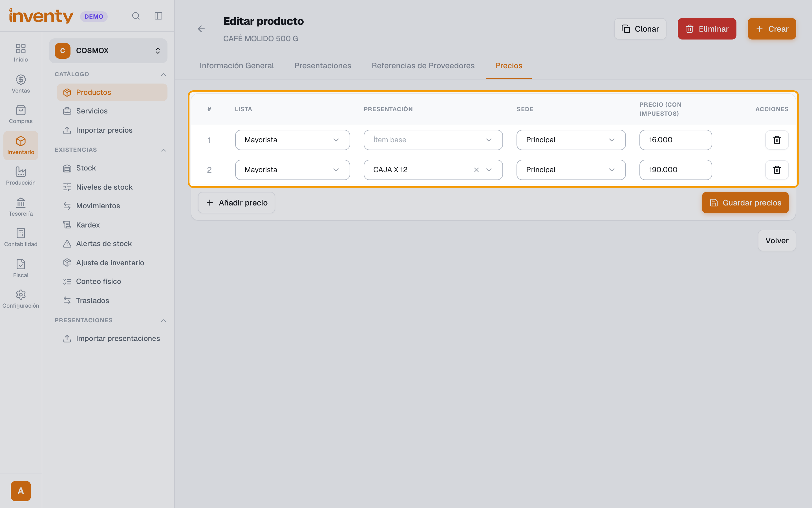812x508 pixels.
Task: Switch to Presentaciones tab
Action: coord(323,65)
